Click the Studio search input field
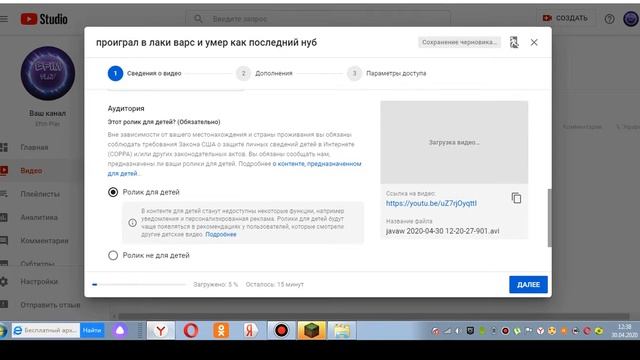This screenshot has height=360, width=640. coord(318,19)
